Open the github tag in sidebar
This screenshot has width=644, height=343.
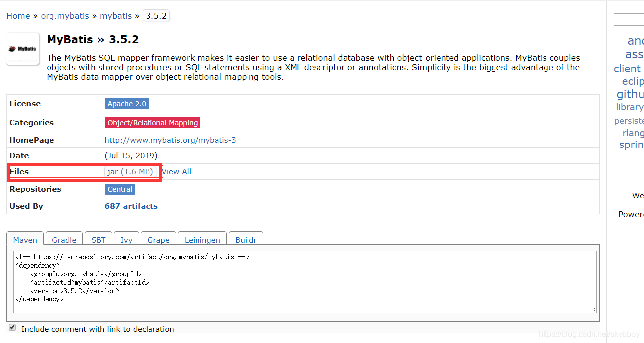click(x=630, y=94)
